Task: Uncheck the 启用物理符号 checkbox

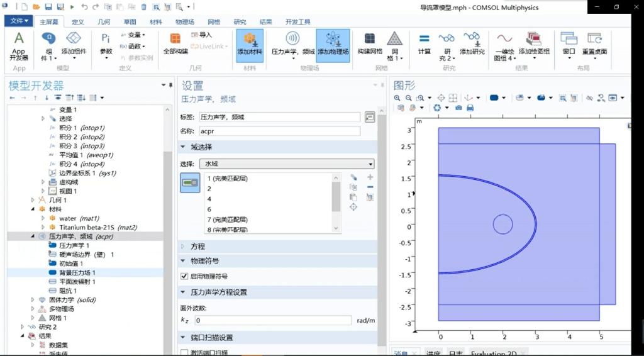Action: click(184, 276)
